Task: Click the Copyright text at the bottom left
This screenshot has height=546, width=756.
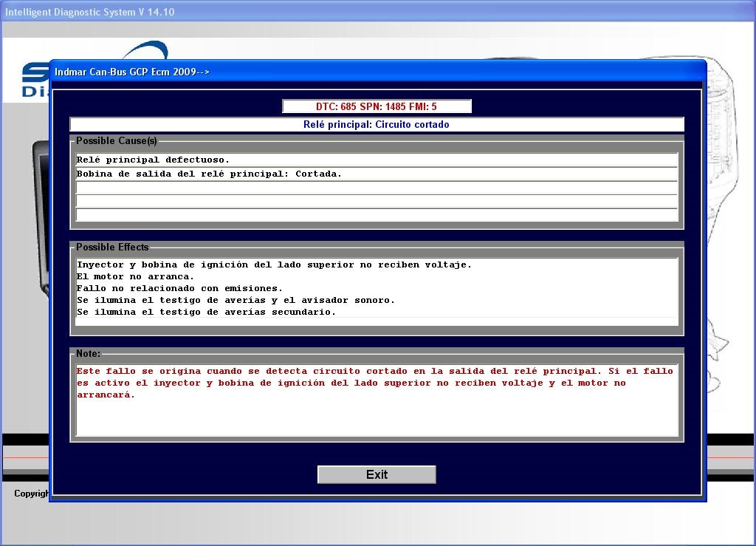Action: click(x=31, y=494)
